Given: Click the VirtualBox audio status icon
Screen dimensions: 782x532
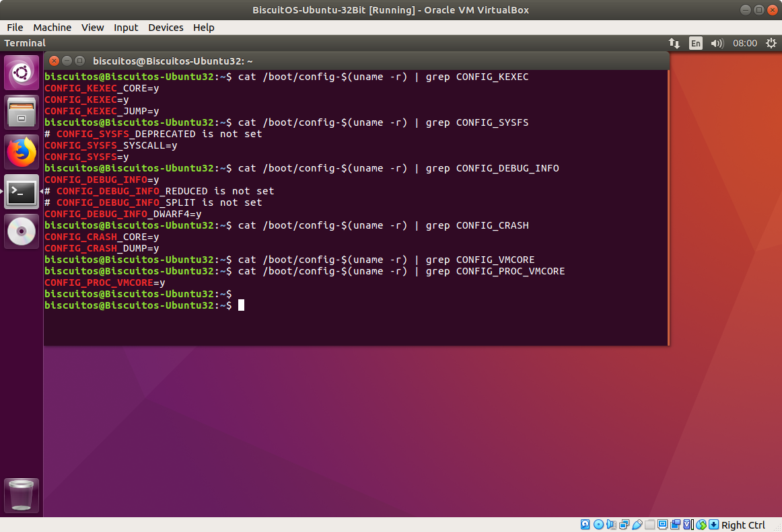Looking at the screenshot, I should point(611,525).
